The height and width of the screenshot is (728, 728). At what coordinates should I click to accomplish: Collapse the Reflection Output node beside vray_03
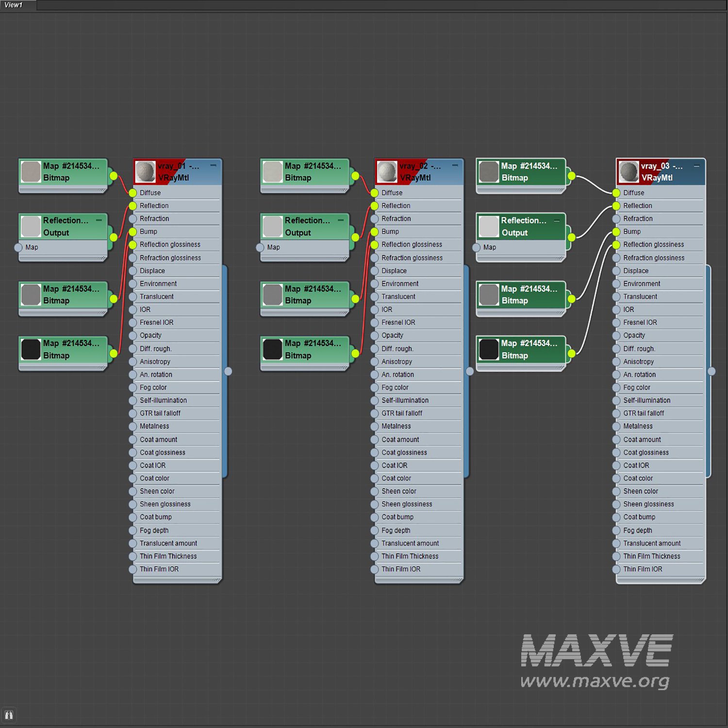[557, 221]
